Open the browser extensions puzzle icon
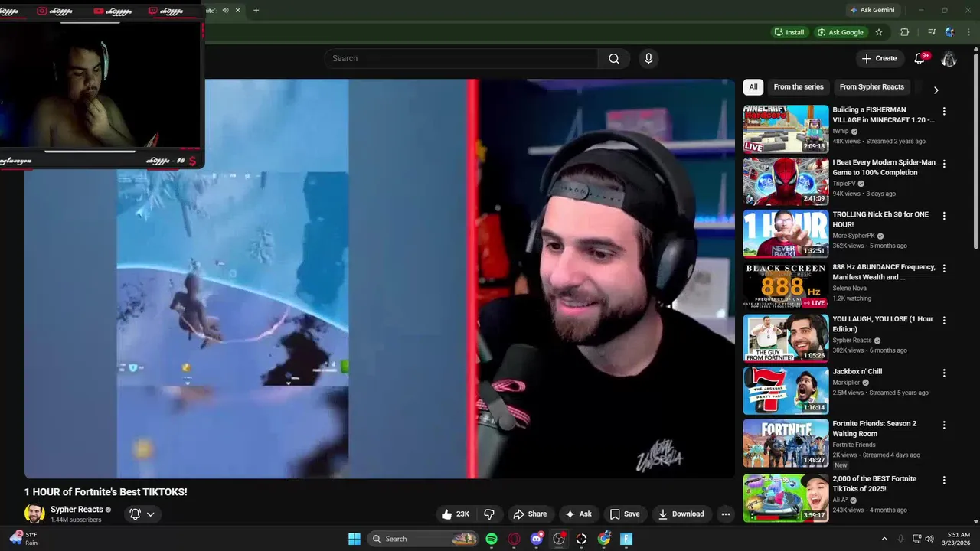Viewport: 980px width, 551px height. coord(904,32)
